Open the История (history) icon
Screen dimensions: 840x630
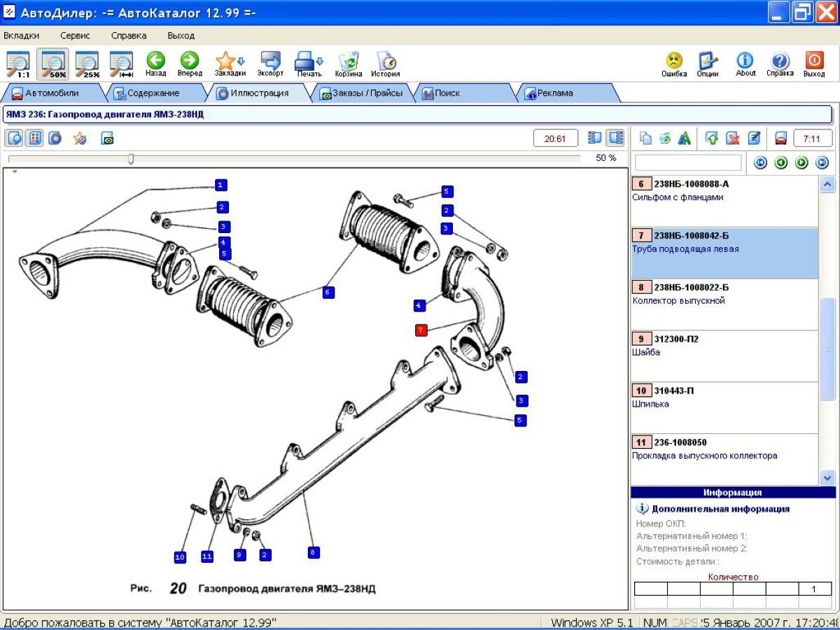pyautogui.click(x=386, y=61)
